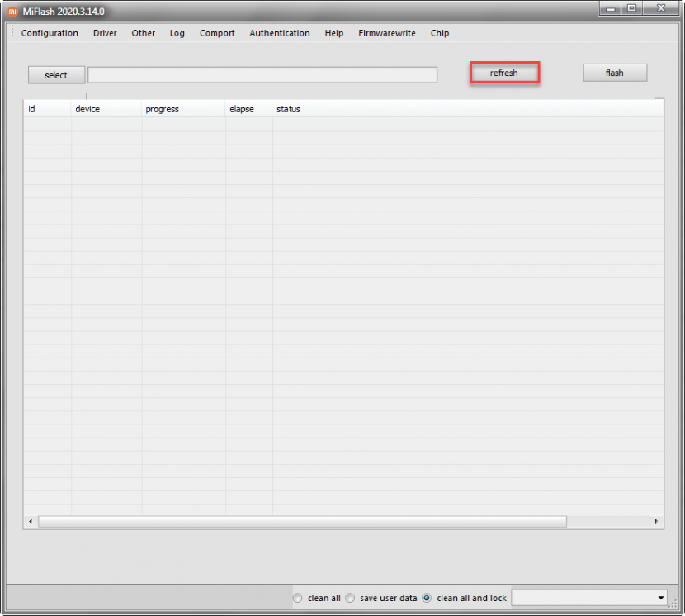The height and width of the screenshot is (616, 685).
Task: Select clean all and lock option
Action: click(x=427, y=598)
